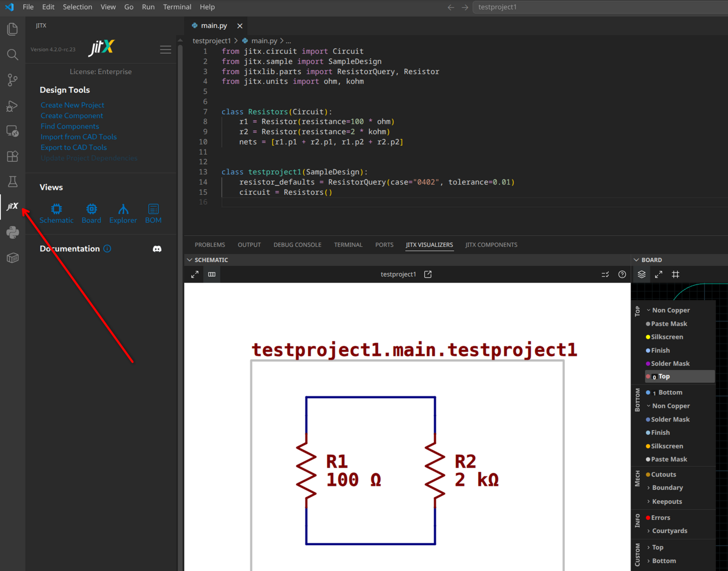Click the testproject1 command center search field
728x571 pixels.
pyautogui.click(x=600, y=7)
